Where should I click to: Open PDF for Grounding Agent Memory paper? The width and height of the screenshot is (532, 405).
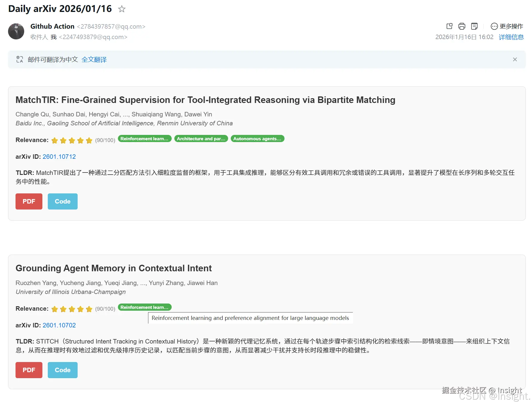[29, 370]
